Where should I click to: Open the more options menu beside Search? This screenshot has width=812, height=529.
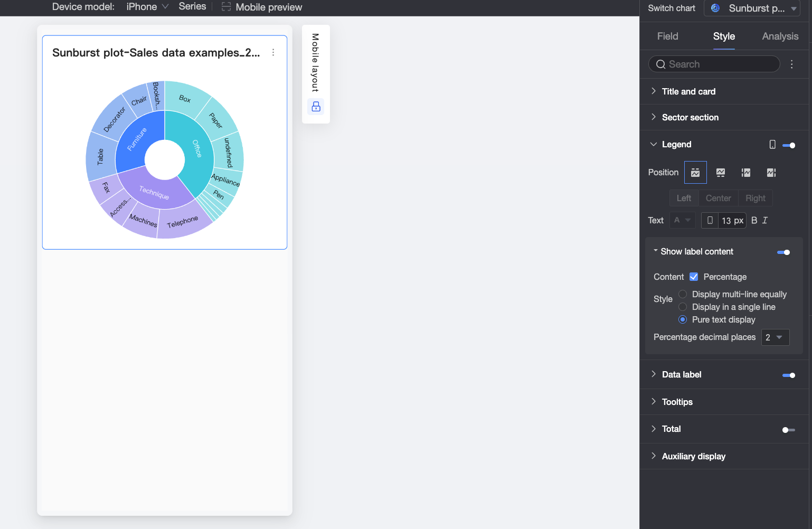(x=791, y=64)
